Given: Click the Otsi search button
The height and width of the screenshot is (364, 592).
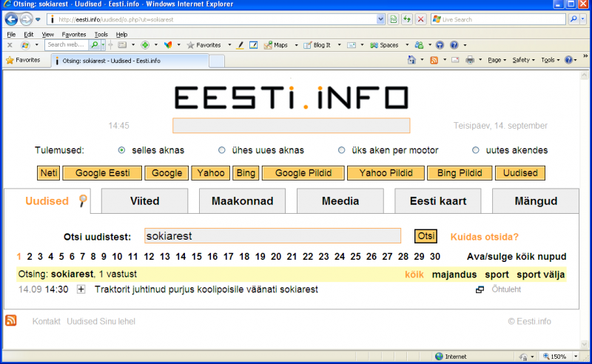Looking at the screenshot, I should pos(426,236).
